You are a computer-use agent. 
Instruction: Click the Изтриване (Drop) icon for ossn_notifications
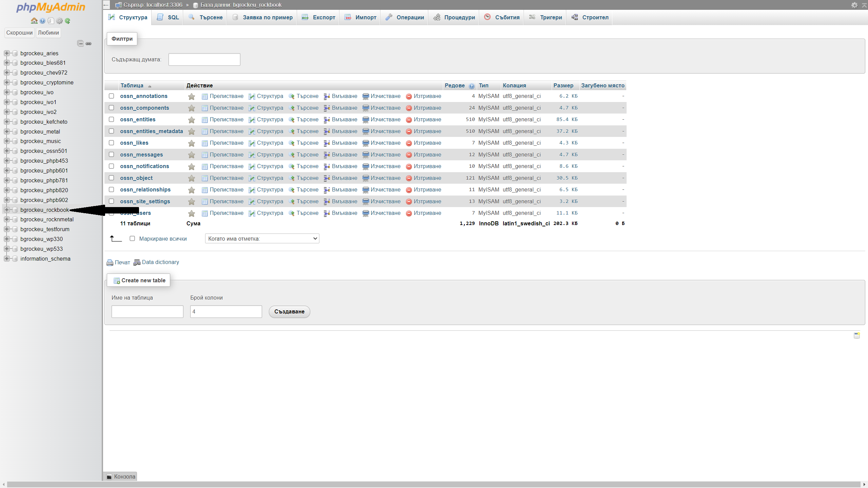click(408, 166)
